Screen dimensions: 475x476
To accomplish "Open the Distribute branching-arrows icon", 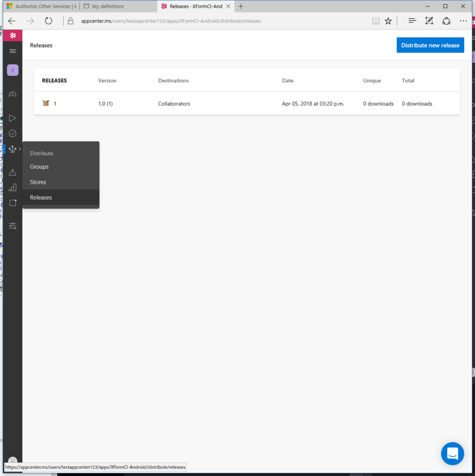I will 12,149.
